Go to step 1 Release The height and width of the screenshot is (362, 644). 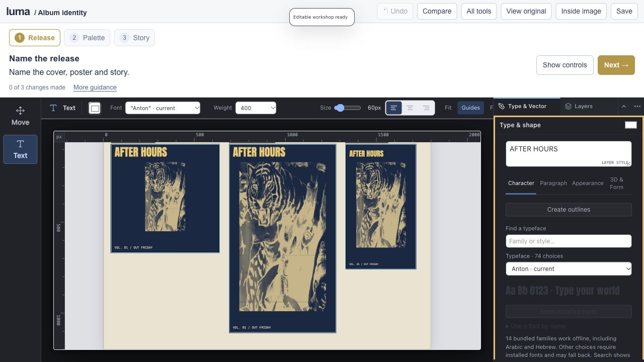(35, 38)
